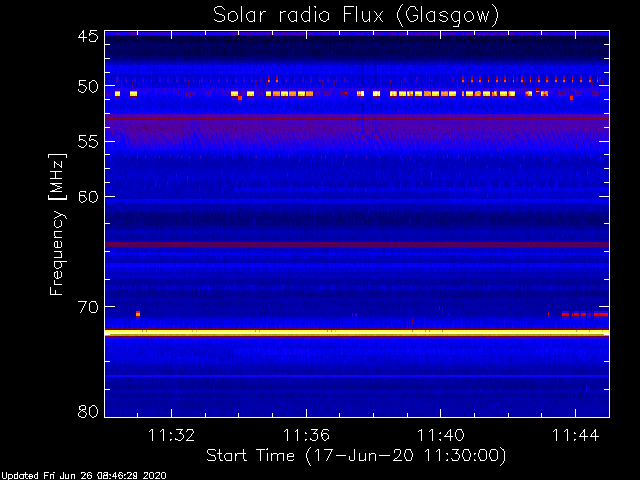Click the 60 frequency tick label

(88, 197)
